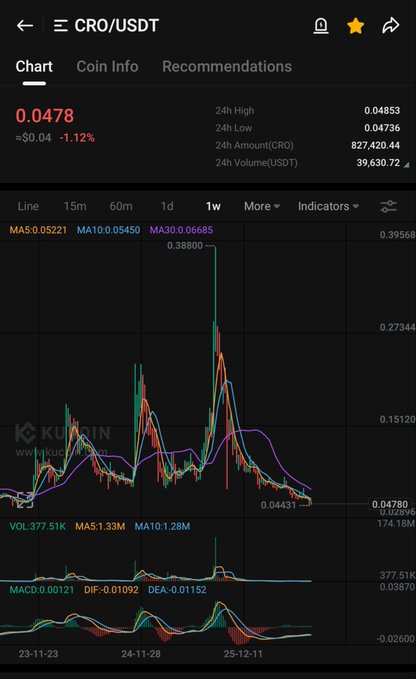
Task: Select the 60m timeframe
Action: (121, 206)
